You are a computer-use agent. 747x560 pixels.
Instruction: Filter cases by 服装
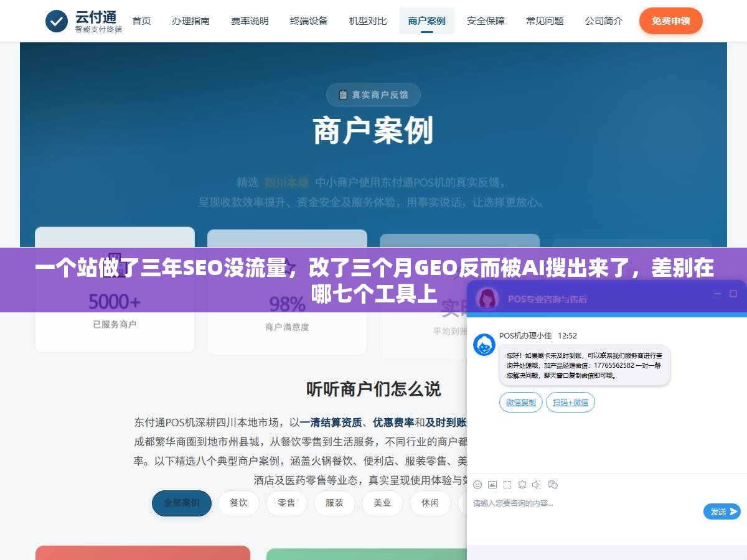[x=334, y=503]
